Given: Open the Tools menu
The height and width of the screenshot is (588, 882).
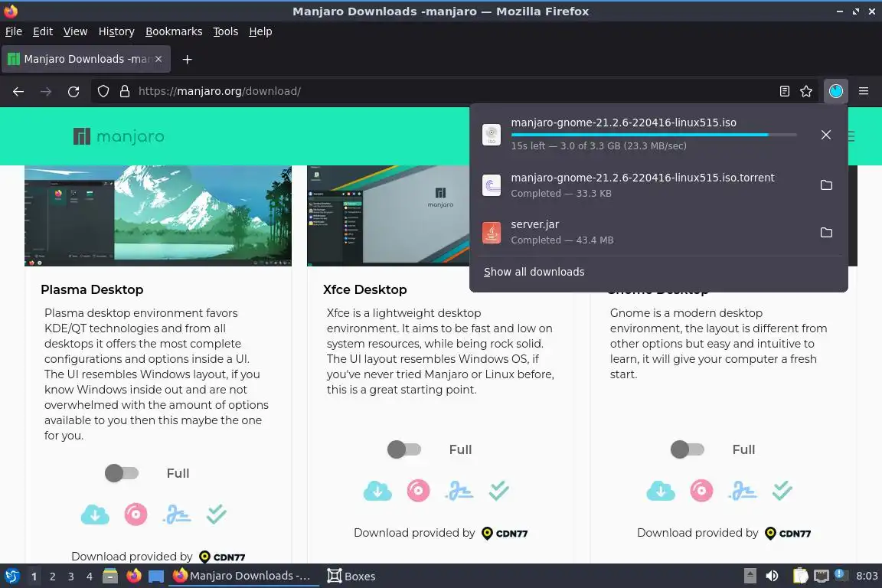Looking at the screenshot, I should [x=226, y=31].
